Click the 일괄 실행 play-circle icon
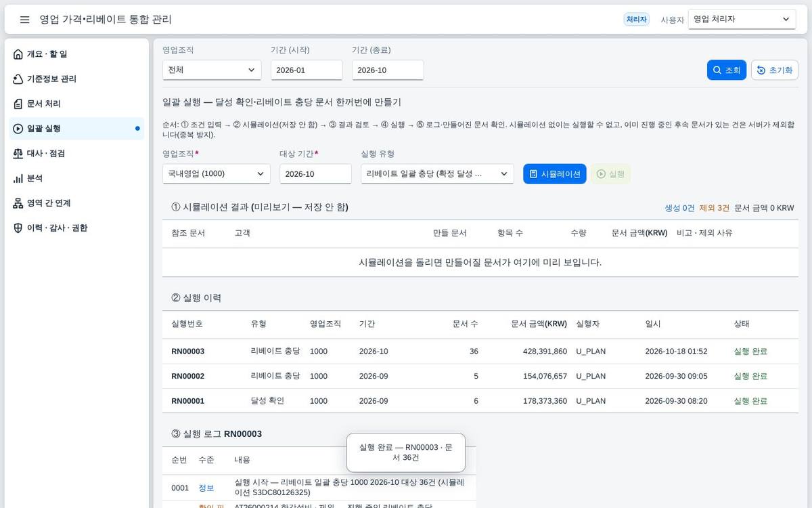 18,129
